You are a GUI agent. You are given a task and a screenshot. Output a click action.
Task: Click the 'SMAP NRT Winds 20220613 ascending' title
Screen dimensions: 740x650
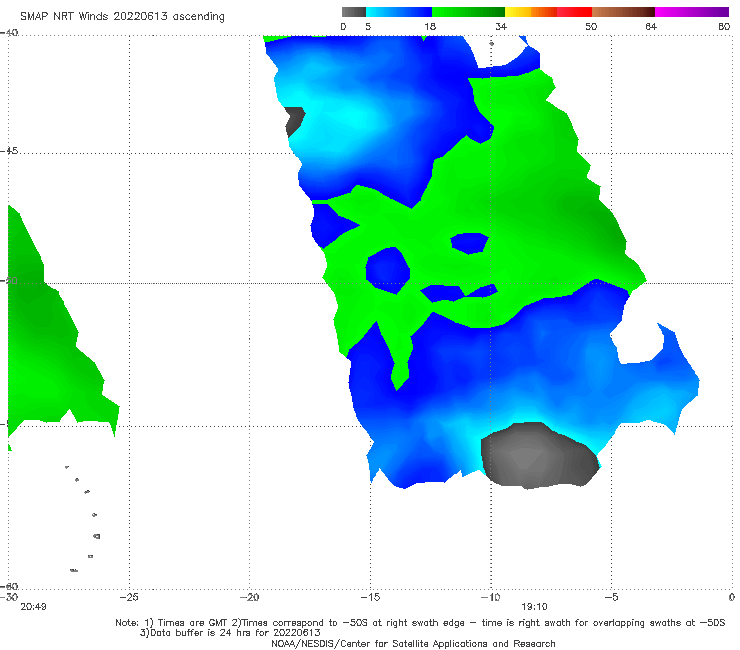pyautogui.click(x=122, y=17)
